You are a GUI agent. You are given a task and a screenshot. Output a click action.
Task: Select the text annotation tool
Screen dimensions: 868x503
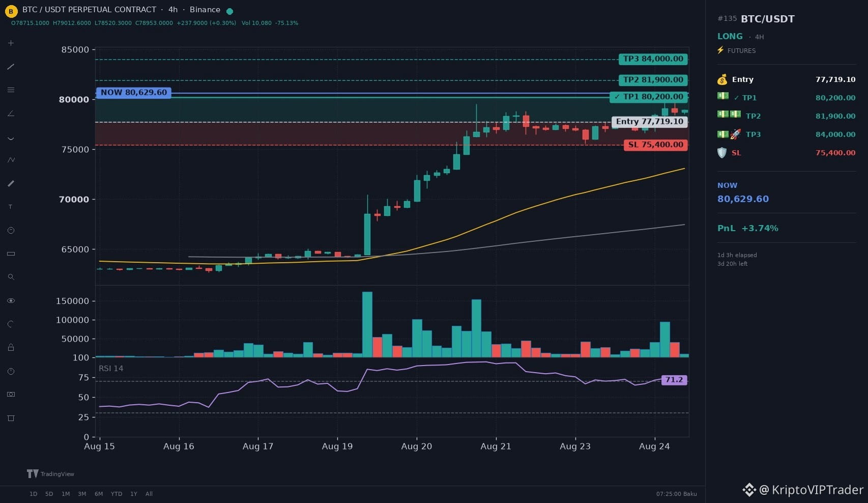(x=11, y=207)
